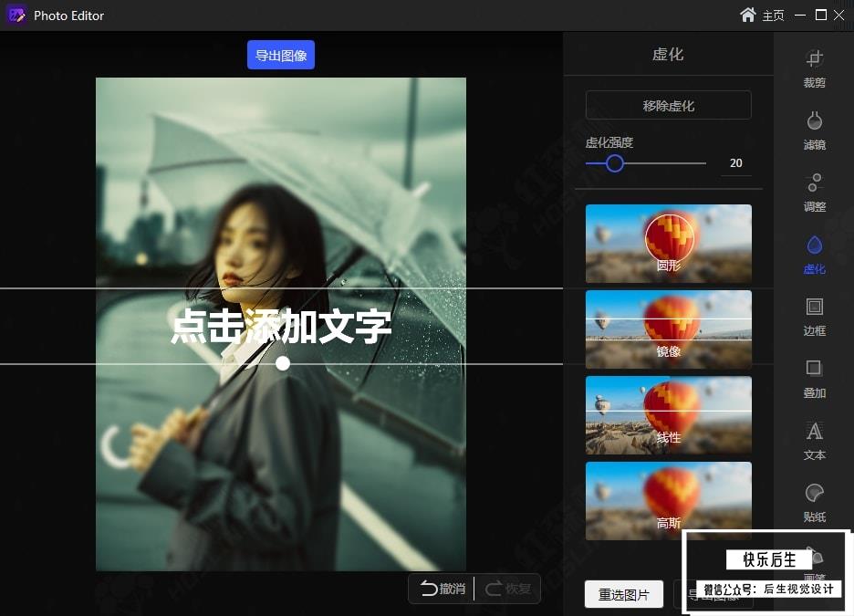Choose the 镜像 mirror blur preset
854x616 pixels.
668,329
